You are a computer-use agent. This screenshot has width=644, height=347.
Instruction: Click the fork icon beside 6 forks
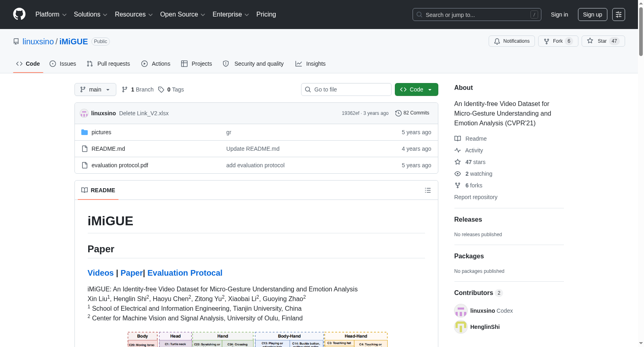(x=458, y=185)
